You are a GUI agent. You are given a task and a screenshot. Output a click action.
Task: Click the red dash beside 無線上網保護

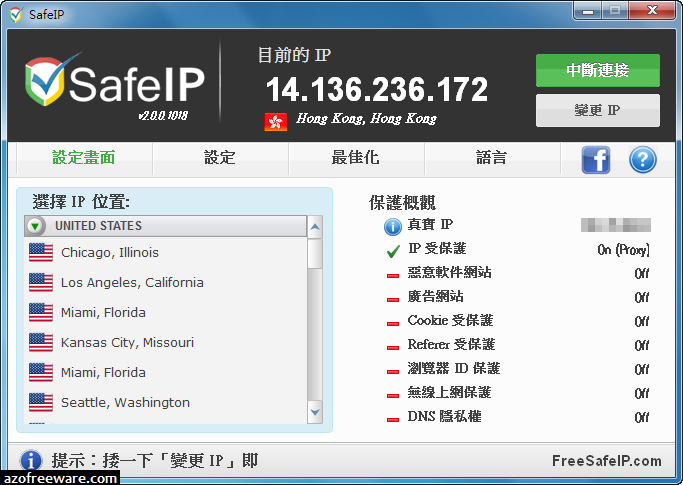tap(393, 396)
